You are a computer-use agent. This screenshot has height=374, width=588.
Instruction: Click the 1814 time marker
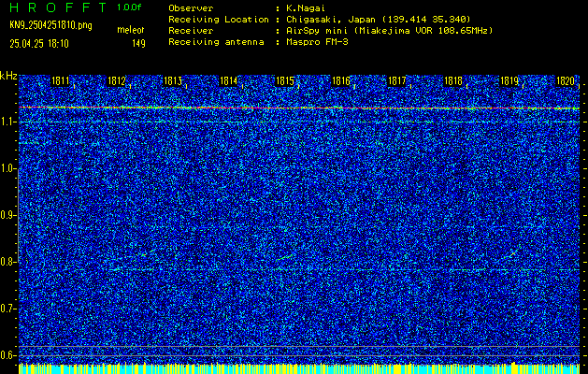click(x=228, y=80)
